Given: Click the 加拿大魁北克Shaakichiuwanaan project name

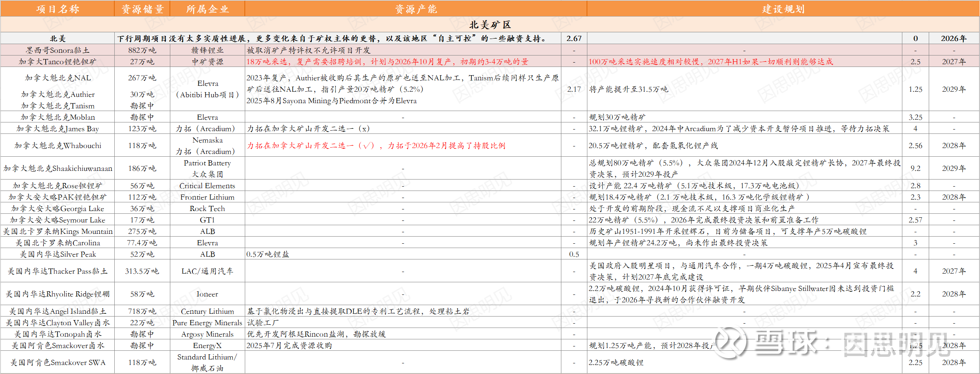Looking at the screenshot, I should [58, 168].
